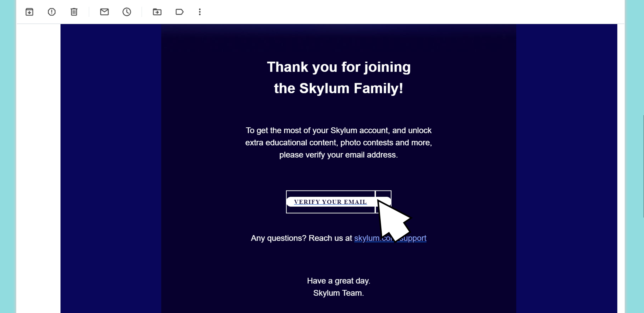Click the 'please verify your email address.' line

(339, 155)
